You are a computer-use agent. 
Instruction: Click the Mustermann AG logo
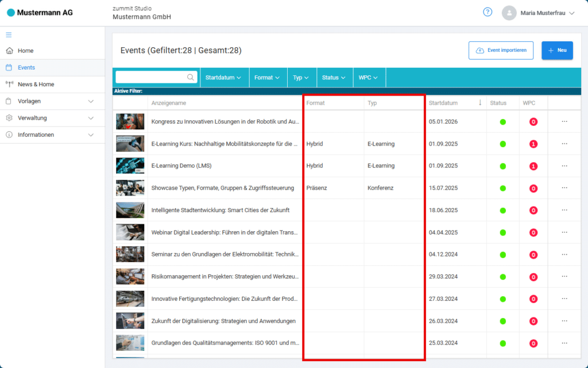[x=40, y=13]
